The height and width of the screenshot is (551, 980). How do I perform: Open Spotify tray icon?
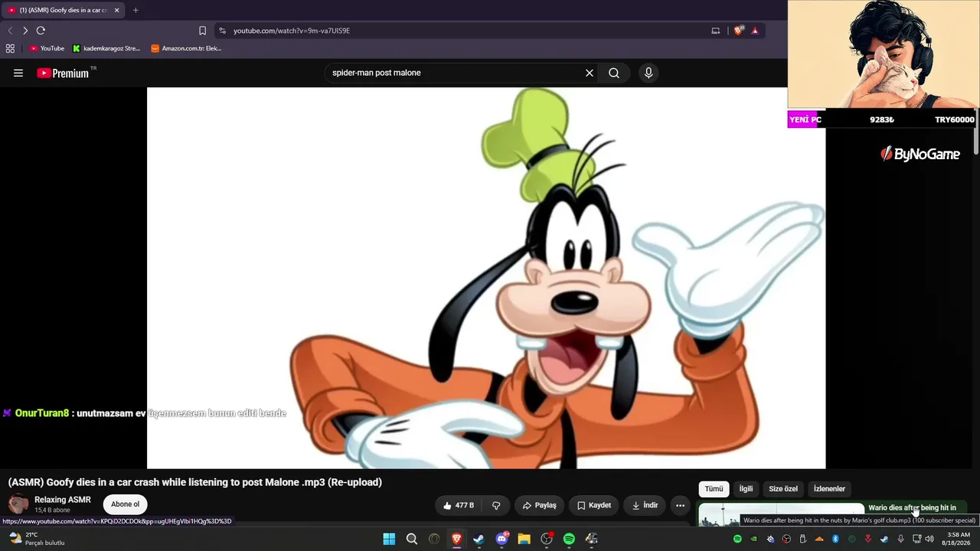pos(737,539)
